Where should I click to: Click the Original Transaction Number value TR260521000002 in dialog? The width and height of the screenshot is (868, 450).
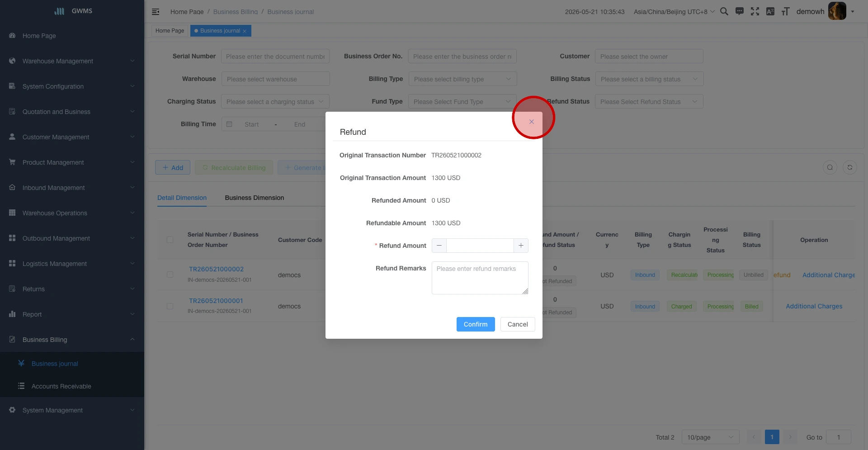[456, 155]
